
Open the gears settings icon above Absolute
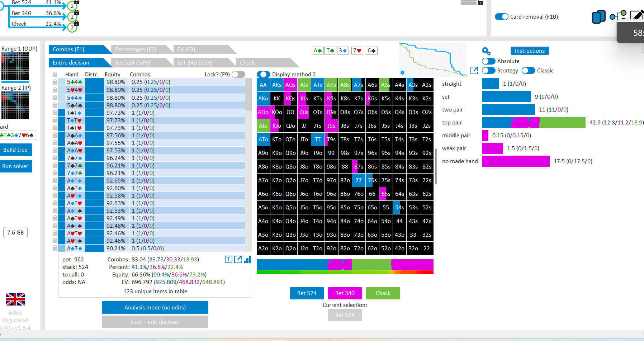tap(486, 51)
